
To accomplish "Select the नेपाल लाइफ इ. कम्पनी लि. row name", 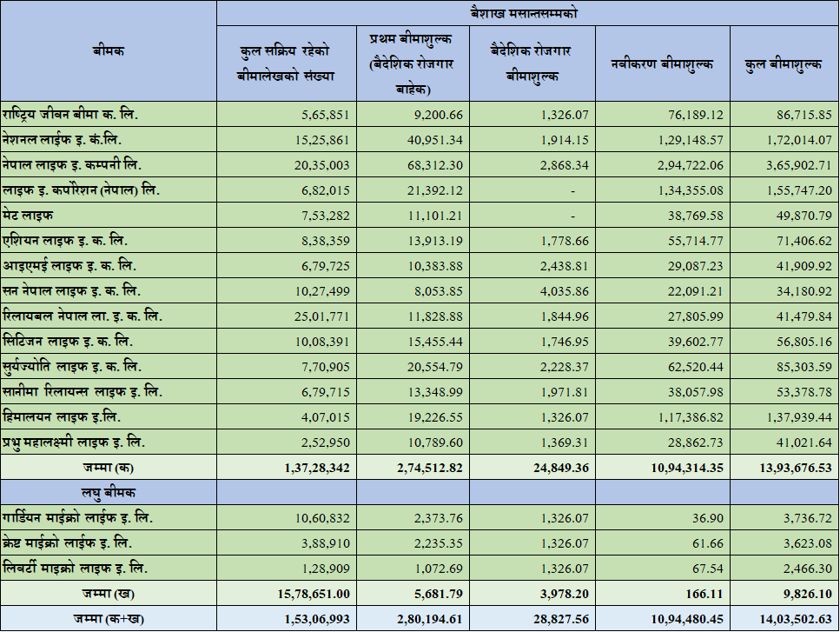I will (72, 164).
